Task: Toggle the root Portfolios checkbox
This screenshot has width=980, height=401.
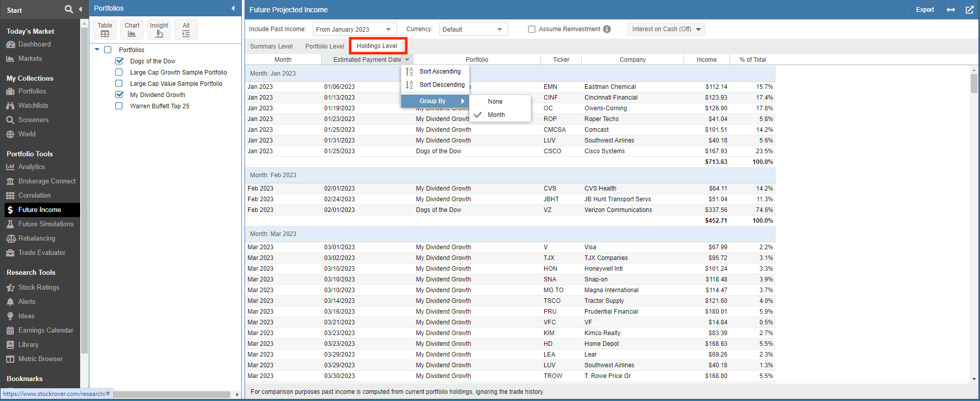Action: pyautogui.click(x=108, y=50)
